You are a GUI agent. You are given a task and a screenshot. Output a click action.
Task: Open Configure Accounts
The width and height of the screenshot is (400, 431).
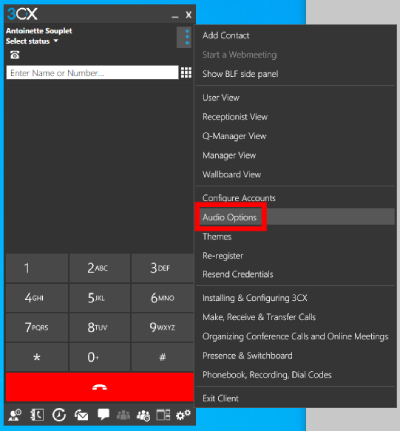[x=295, y=198]
